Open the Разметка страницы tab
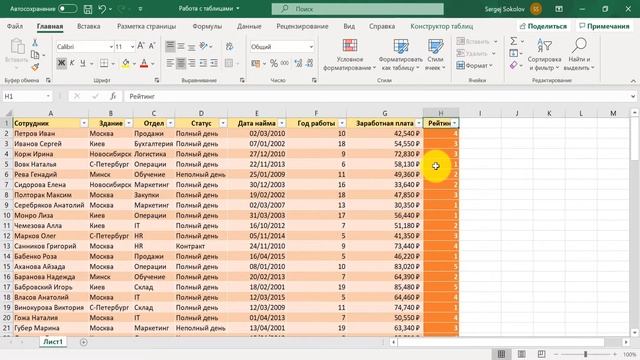The height and width of the screenshot is (360, 640). coord(147,26)
